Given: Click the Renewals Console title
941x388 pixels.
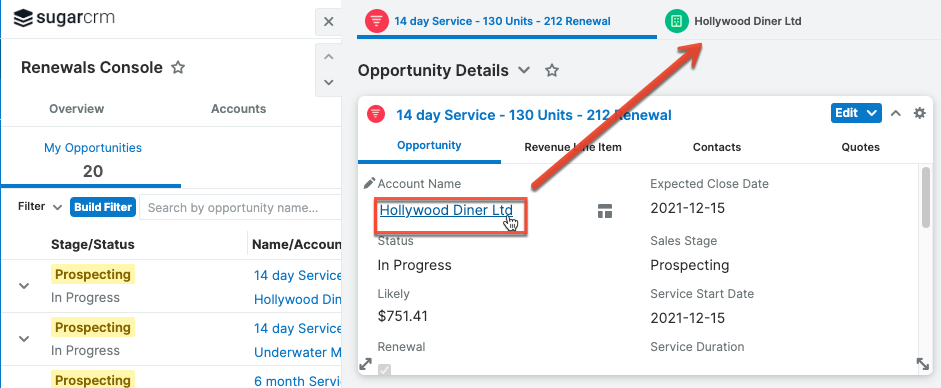Looking at the screenshot, I should [x=92, y=67].
